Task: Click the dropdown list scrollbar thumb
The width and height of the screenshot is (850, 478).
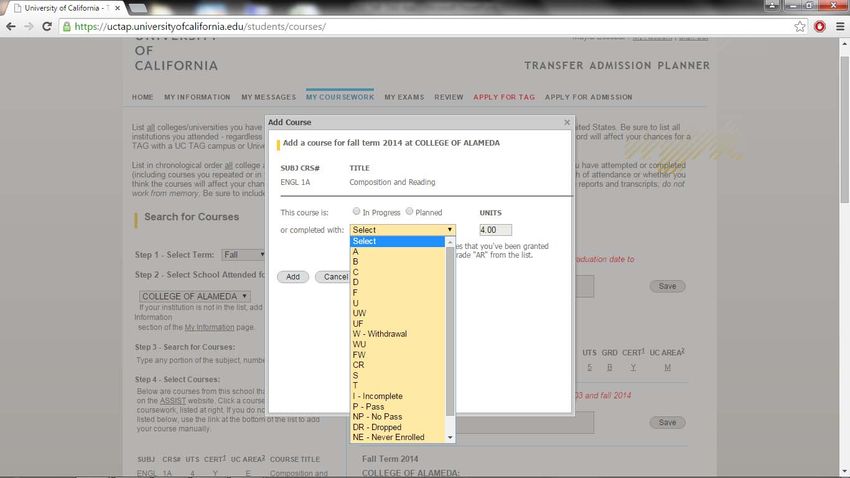Action: (450, 331)
